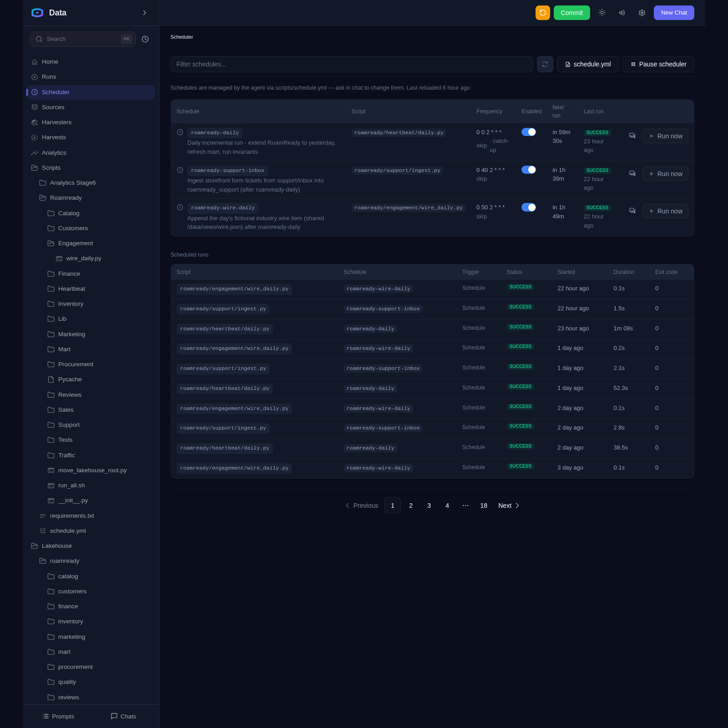This screenshot has width=728, height=728.
Task: Switch to the Chats tab
Action: 123,716
